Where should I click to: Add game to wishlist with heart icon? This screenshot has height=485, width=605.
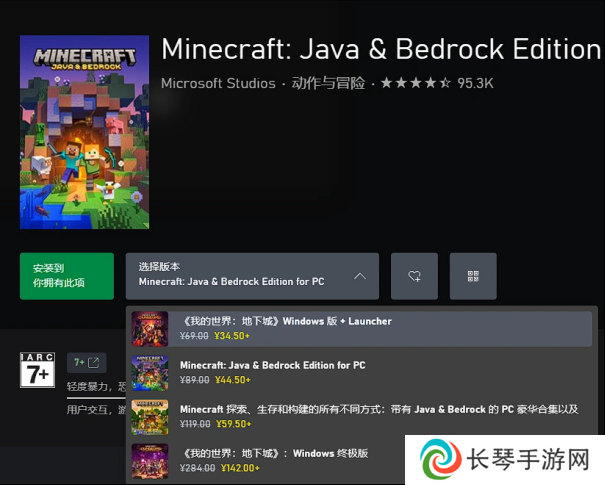tap(414, 276)
